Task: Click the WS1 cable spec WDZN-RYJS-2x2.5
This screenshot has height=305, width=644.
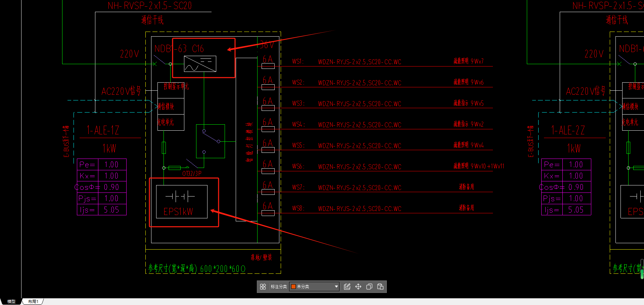Action: [x=360, y=62]
